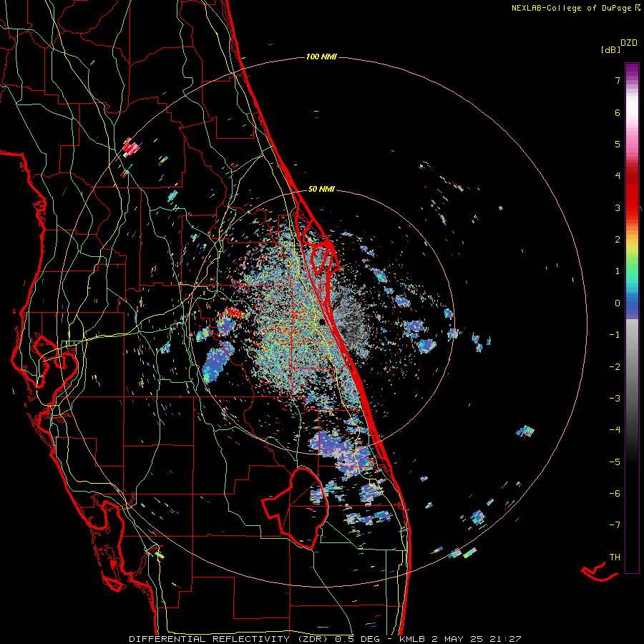Click the 100 NMI range ring label
Image resolution: width=644 pixels, height=644 pixels.
click(x=321, y=57)
